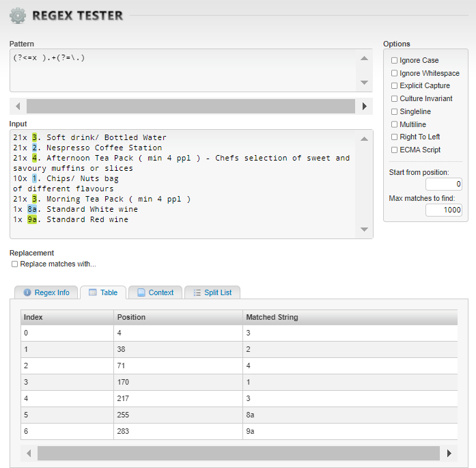476x468 pixels.
Task: Click the Regex Tester gear logo icon
Action: pyautogui.click(x=18, y=15)
